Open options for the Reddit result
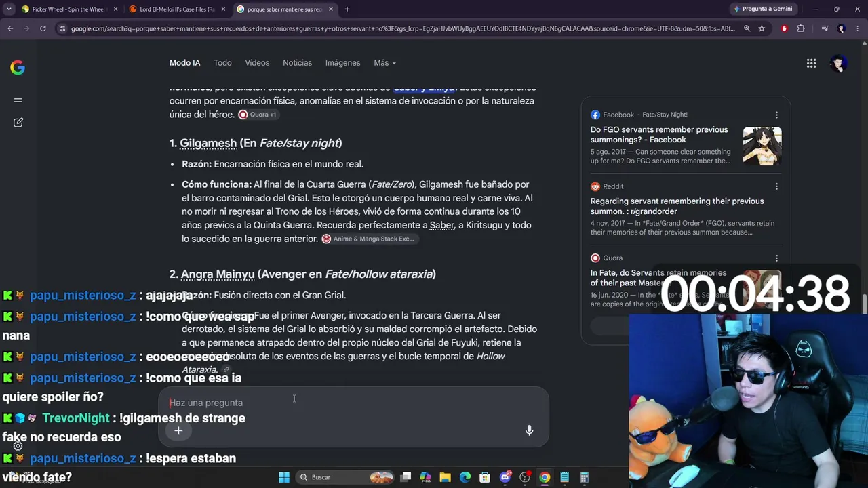868x488 pixels. [x=776, y=186]
